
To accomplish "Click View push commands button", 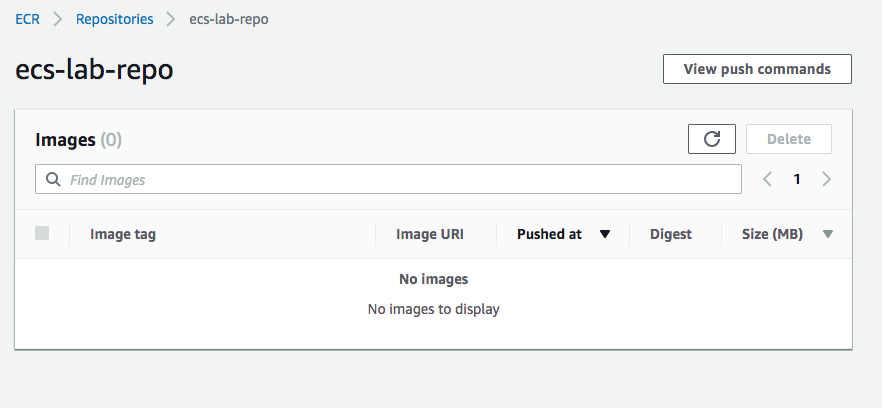I will (757, 69).
